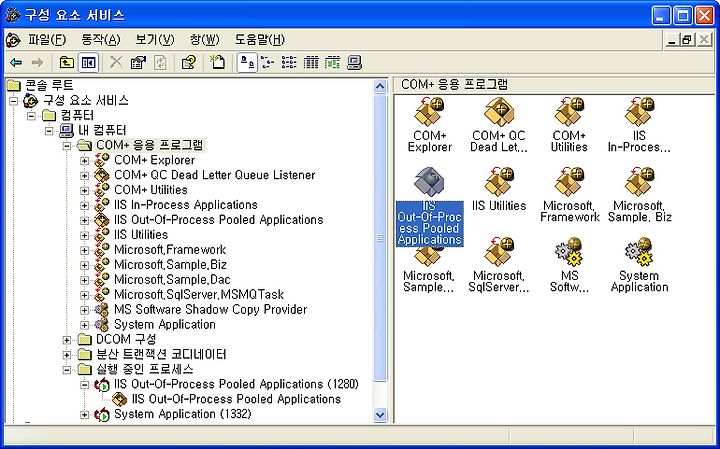
Task: Collapse the 컴퓨터 folder node
Action: click(31, 115)
